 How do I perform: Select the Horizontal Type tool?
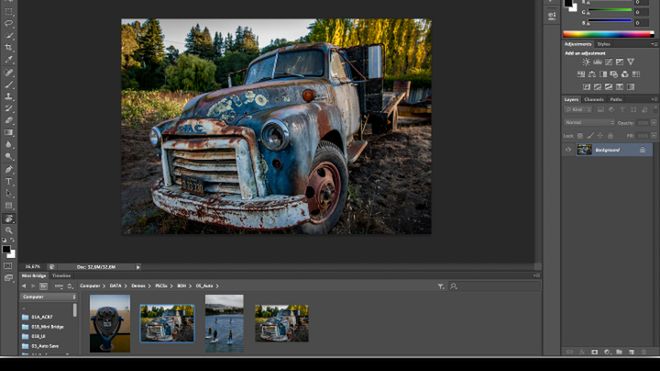pos(8,181)
